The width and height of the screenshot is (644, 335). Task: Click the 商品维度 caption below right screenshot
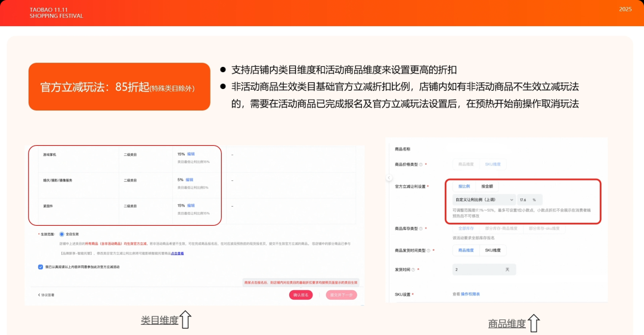click(x=506, y=324)
